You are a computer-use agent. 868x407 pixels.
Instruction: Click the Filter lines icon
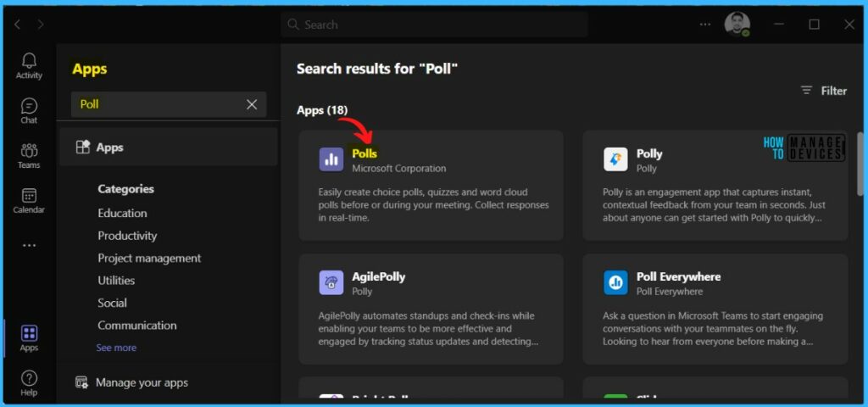(807, 90)
